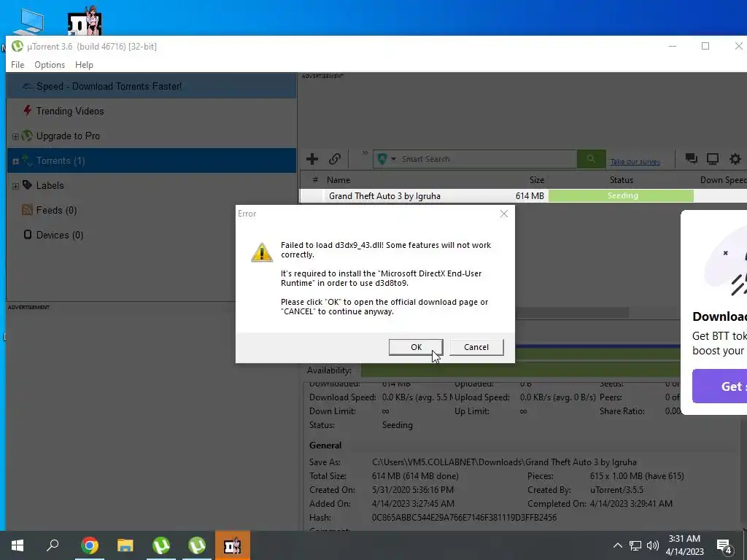The width and height of the screenshot is (747, 560).
Task: Open File Explorer from taskbar
Action: [x=125, y=545]
